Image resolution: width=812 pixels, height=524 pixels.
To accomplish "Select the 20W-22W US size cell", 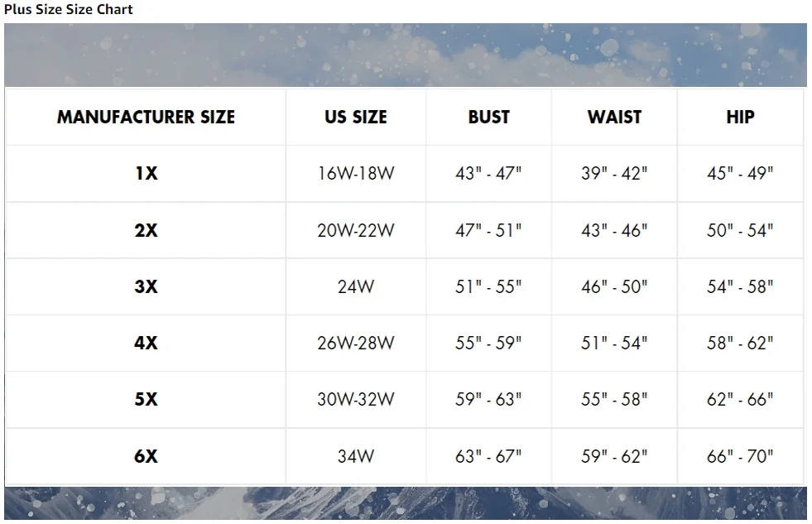I will point(356,231).
